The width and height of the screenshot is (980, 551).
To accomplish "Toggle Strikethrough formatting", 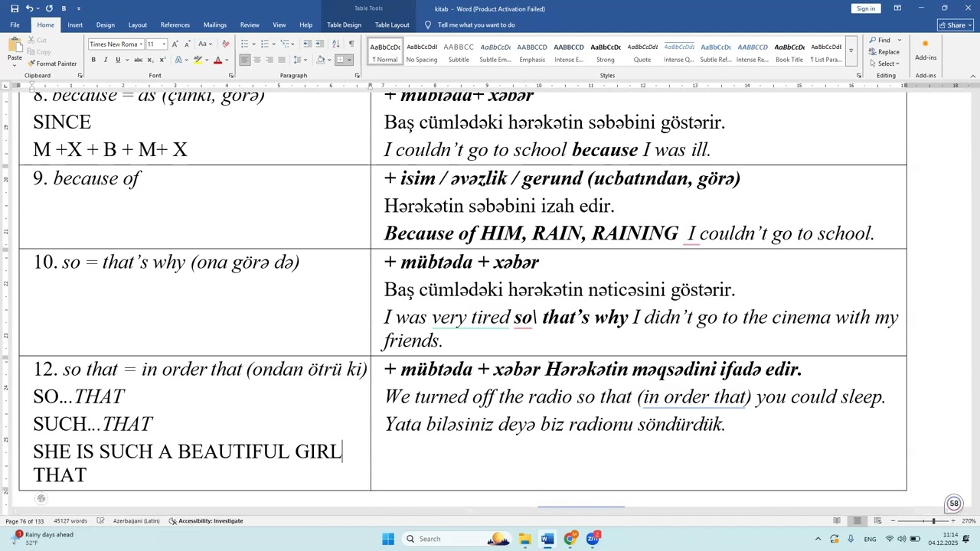I will [x=138, y=60].
